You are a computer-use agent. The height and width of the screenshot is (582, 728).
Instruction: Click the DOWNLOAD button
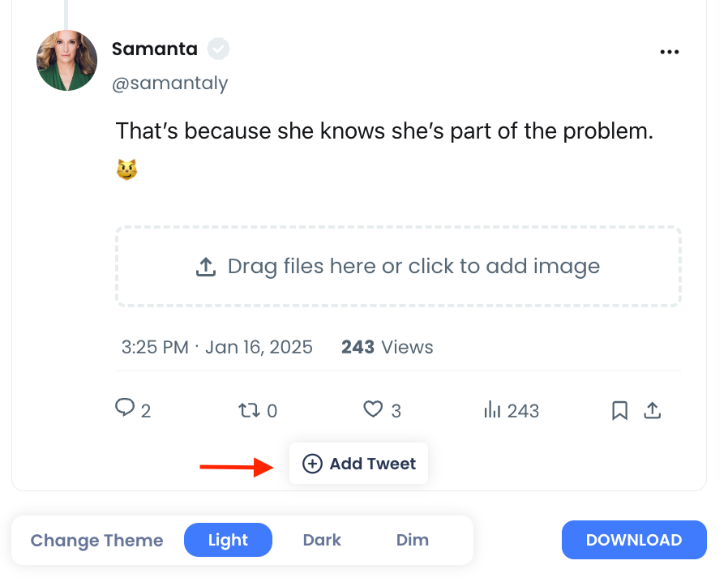(634, 540)
